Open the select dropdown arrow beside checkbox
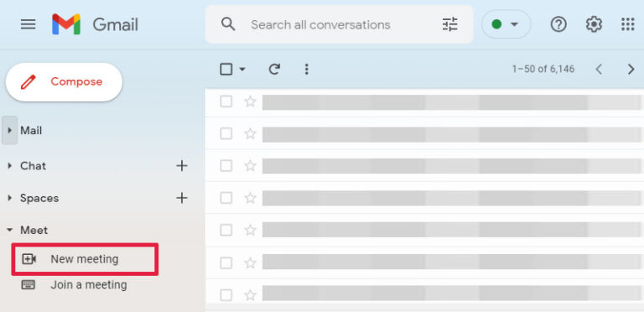 click(242, 69)
